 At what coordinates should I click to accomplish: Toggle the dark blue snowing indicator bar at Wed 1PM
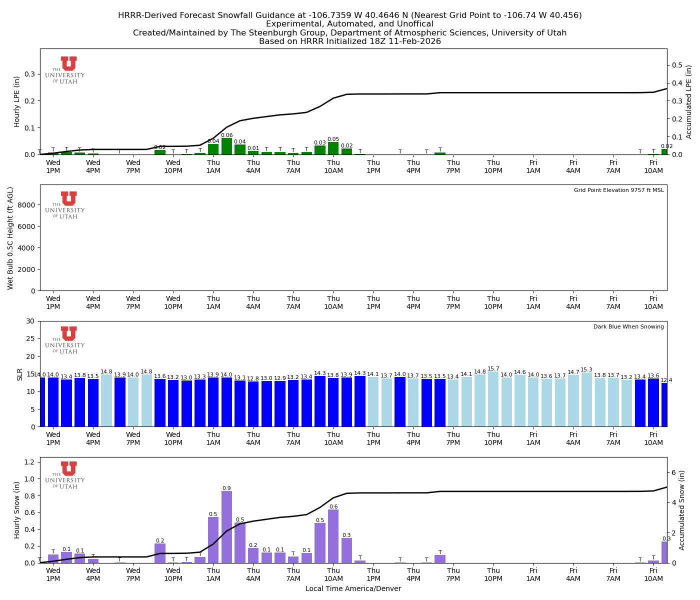click(54, 400)
